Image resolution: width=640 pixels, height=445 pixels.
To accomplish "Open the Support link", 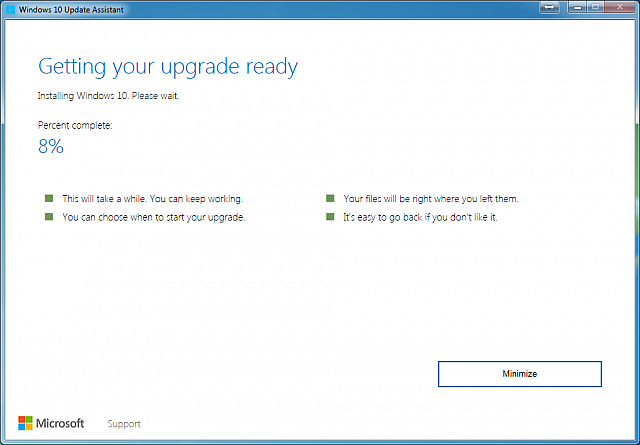I will click(124, 424).
